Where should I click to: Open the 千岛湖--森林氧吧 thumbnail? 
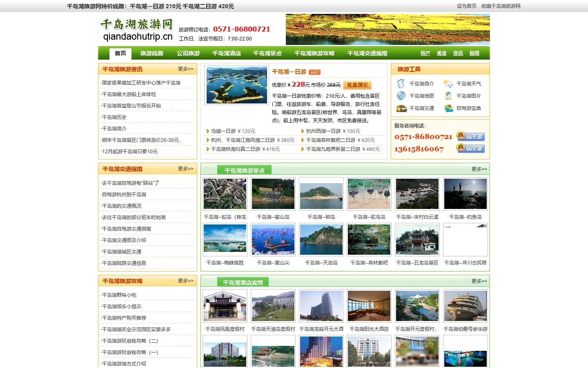tap(369, 240)
